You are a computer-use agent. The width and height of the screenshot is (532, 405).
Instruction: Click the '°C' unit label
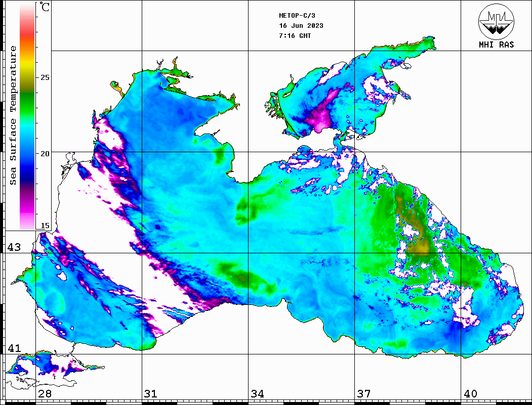(x=45, y=7)
